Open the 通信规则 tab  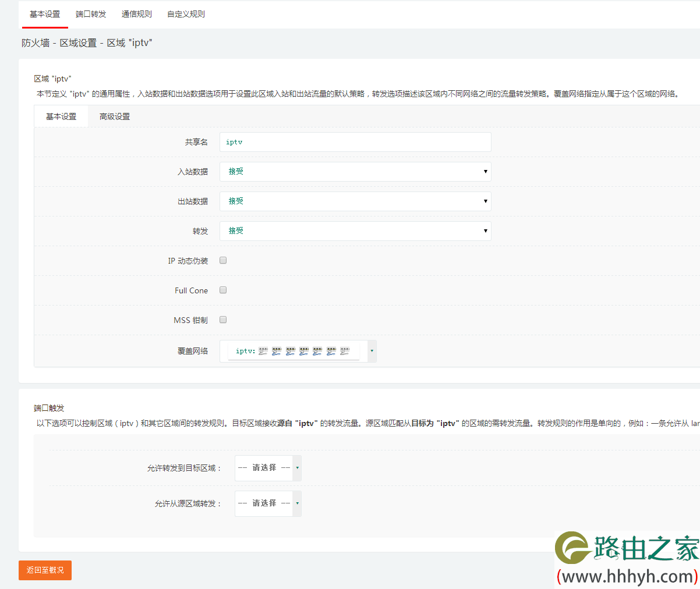tap(137, 14)
